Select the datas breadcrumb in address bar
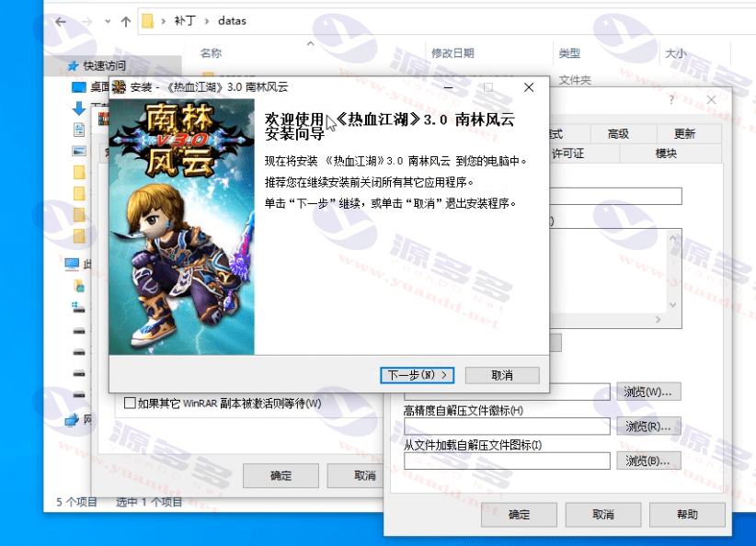 click(232, 21)
